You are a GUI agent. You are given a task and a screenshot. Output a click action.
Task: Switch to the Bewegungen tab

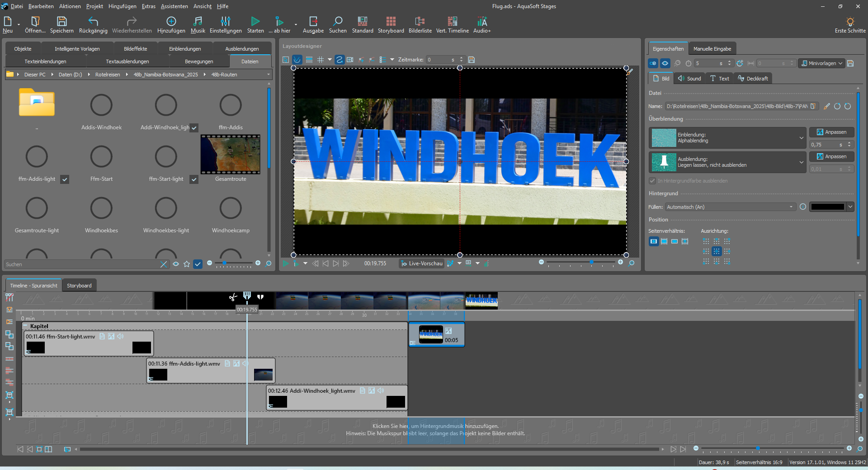coord(198,61)
